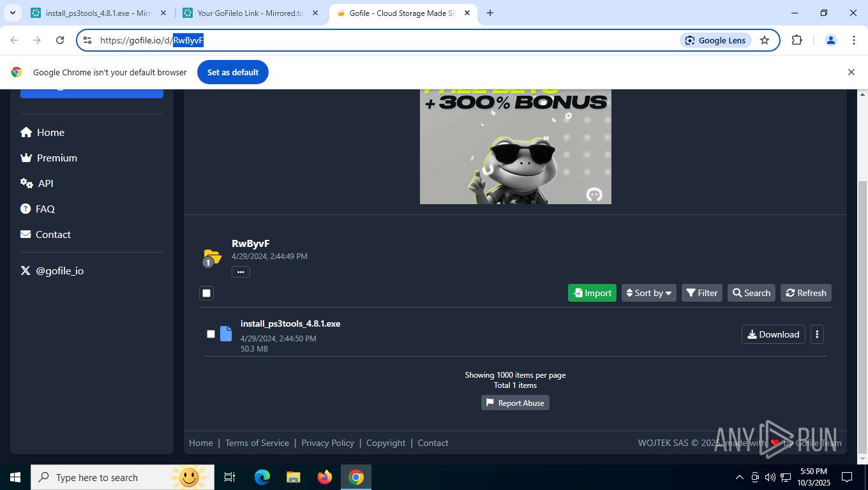Close the Your GoFileIo Link tab
This screenshot has height=490, width=868.
(x=315, y=13)
